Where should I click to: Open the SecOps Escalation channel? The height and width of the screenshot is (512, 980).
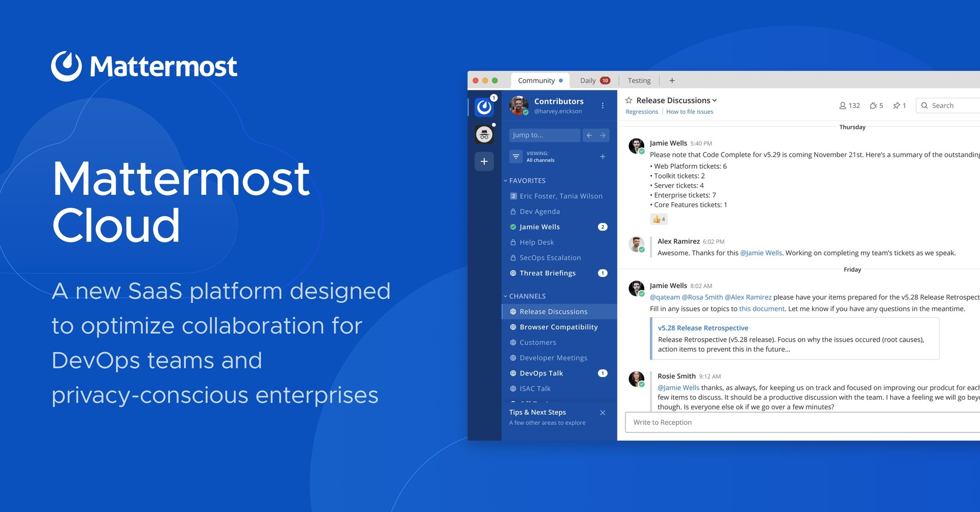[559, 258]
